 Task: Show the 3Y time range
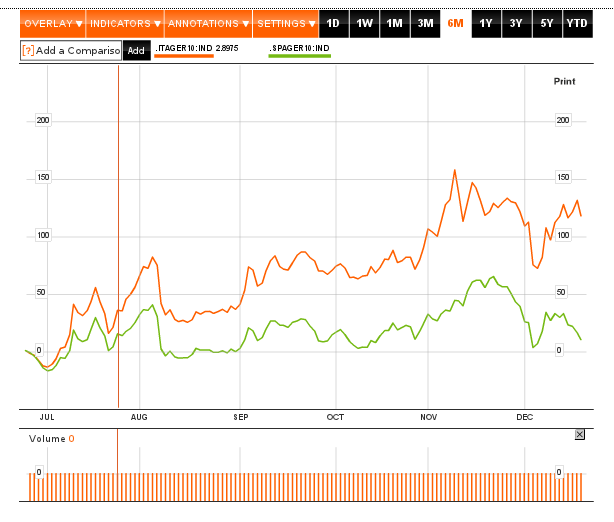click(x=516, y=24)
